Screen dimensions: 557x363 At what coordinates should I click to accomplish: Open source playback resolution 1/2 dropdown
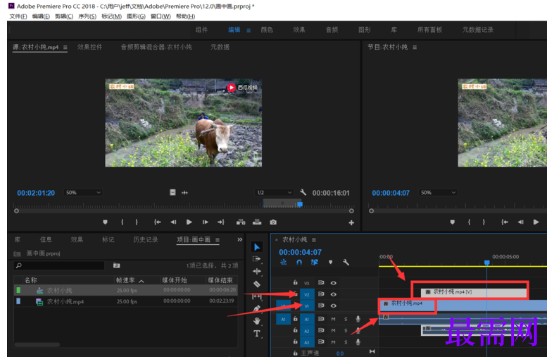coord(274,193)
